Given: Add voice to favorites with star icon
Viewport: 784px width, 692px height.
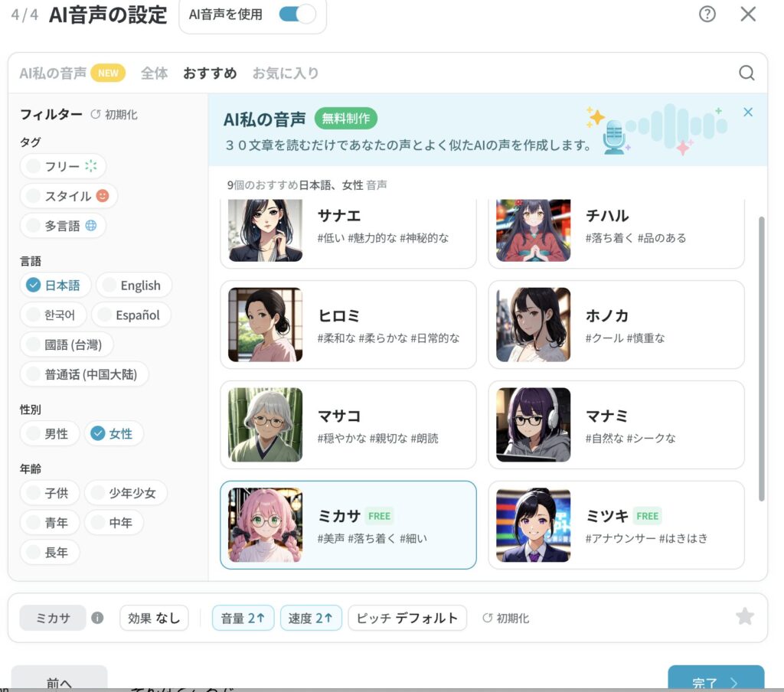Looking at the screenshot, I should pos(744,617).
